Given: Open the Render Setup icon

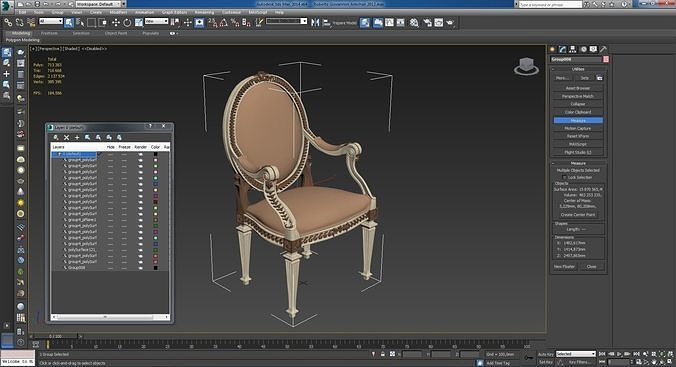Looking at the screenshot, I should [427, 22].
